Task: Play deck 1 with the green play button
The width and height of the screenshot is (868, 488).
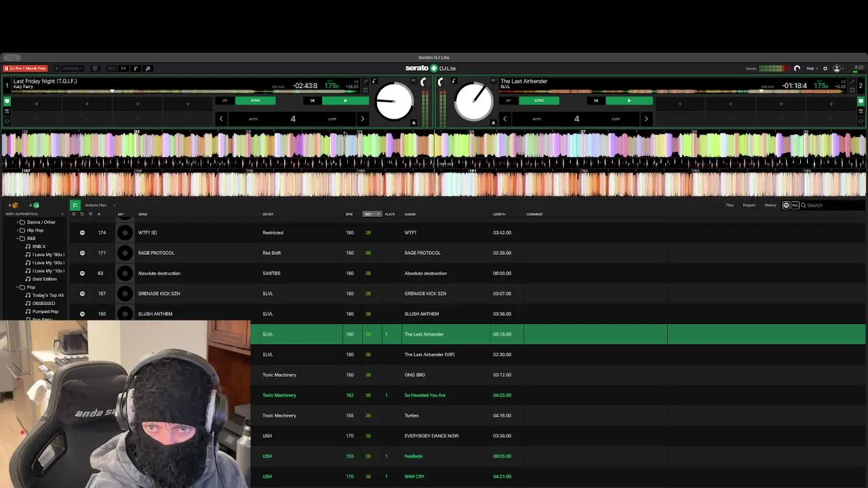Action: 345,100
